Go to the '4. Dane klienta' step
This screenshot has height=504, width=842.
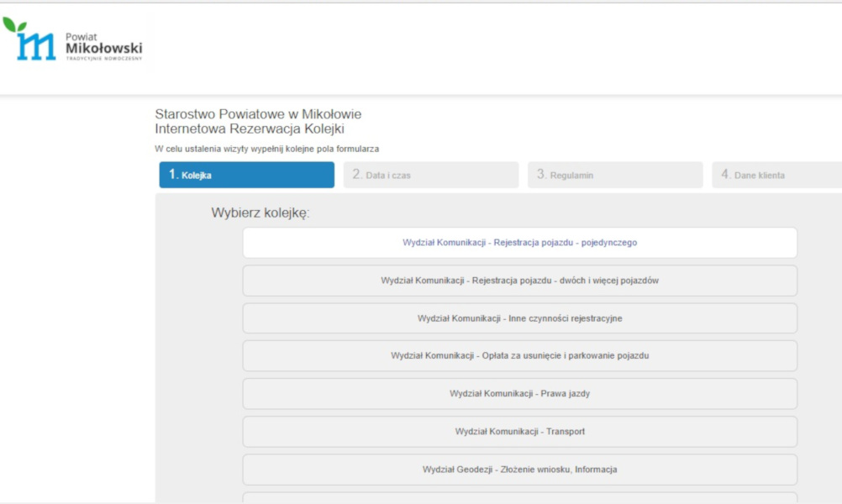click(x=776, y=175)
